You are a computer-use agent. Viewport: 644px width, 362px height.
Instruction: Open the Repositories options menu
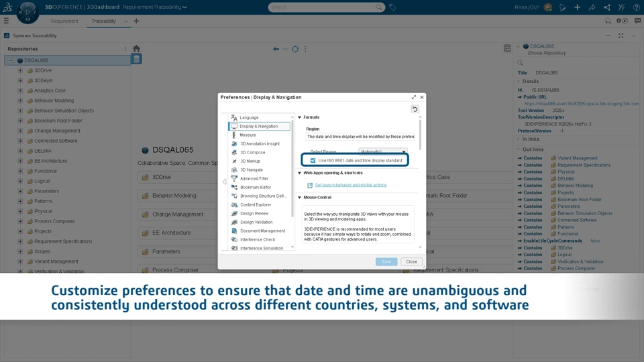point(125,49)
